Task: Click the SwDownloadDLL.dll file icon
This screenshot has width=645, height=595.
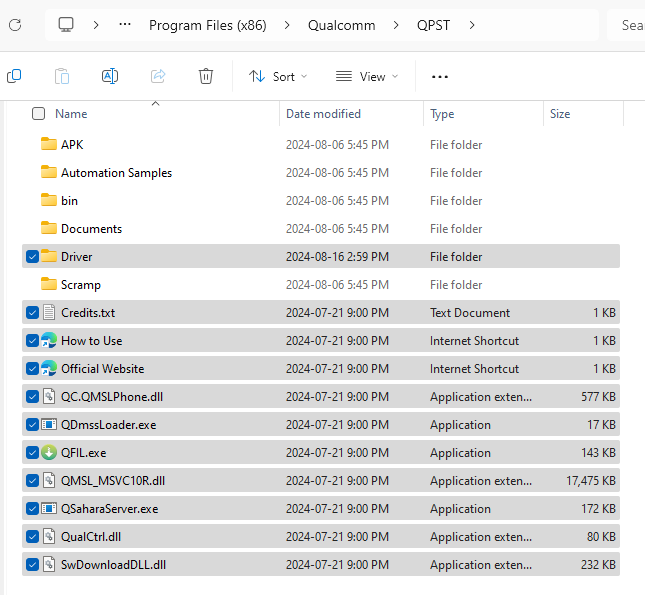Action: (49, 564)
